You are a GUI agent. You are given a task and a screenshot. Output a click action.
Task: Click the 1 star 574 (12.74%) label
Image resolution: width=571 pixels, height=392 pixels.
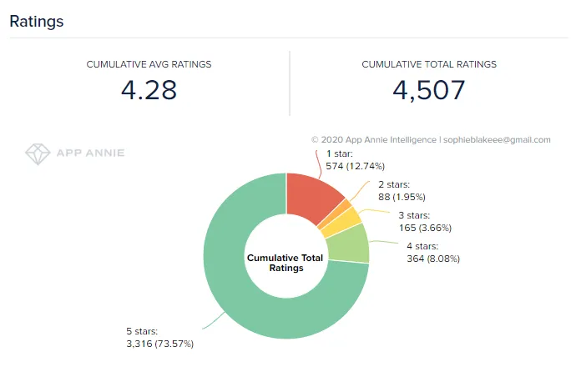click(355, 160)
